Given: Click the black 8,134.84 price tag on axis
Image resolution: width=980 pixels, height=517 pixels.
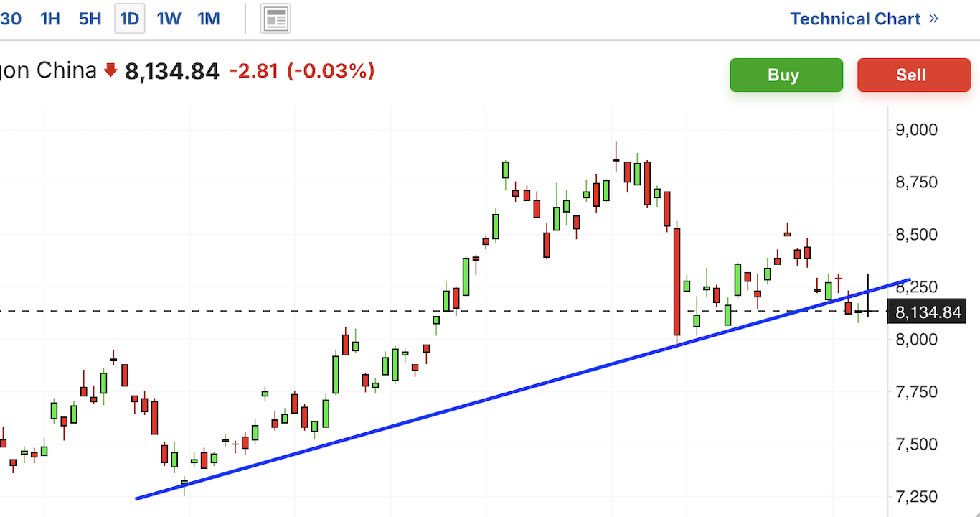Looking at the screenshot, I should tap(928, 312).
